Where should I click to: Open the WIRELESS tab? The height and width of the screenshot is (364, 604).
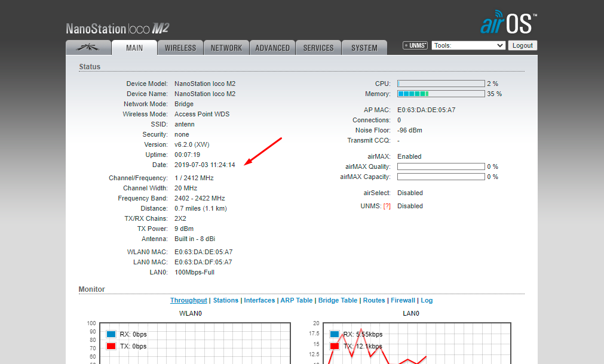180,48
